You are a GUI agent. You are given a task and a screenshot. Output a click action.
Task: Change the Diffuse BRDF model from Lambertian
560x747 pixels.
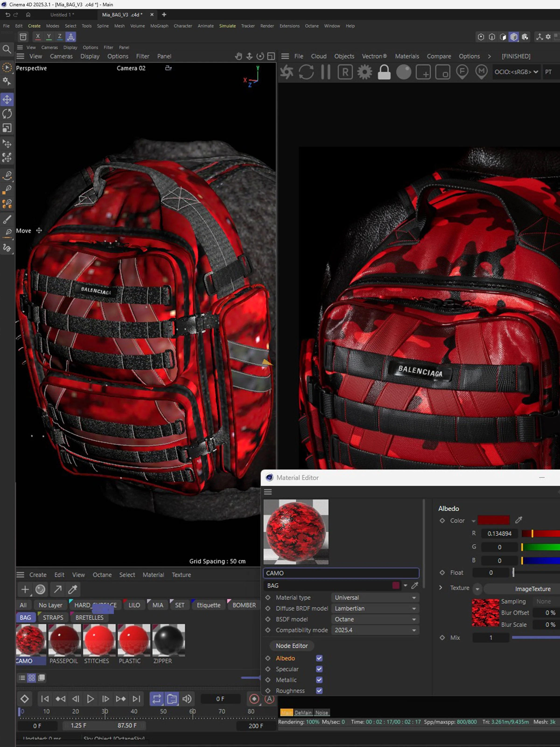tap(375, 608)
